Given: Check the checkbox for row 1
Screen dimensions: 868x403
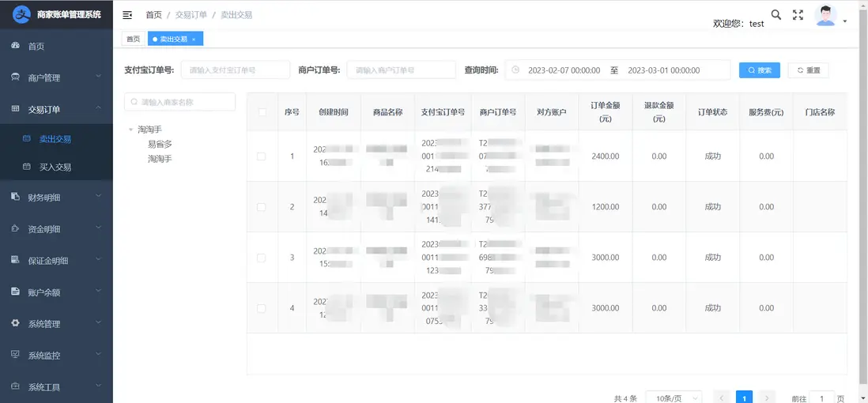Looking at the screenshot, I should click(x=262, y=156).
